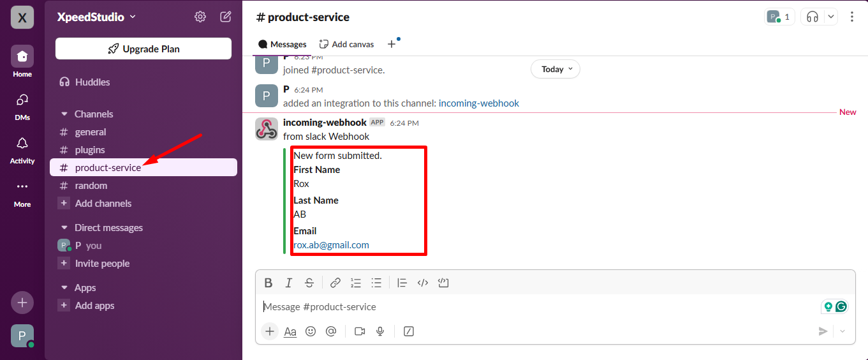Screen dimensions: 868x360
Task: Start a huddle with the headphones icon
Action: tap(812, 17)
